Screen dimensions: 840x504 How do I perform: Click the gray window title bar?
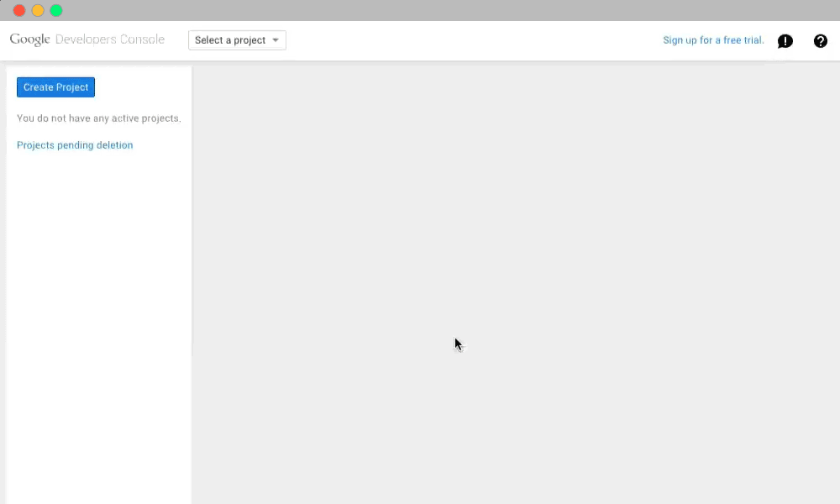pos(420,10)
